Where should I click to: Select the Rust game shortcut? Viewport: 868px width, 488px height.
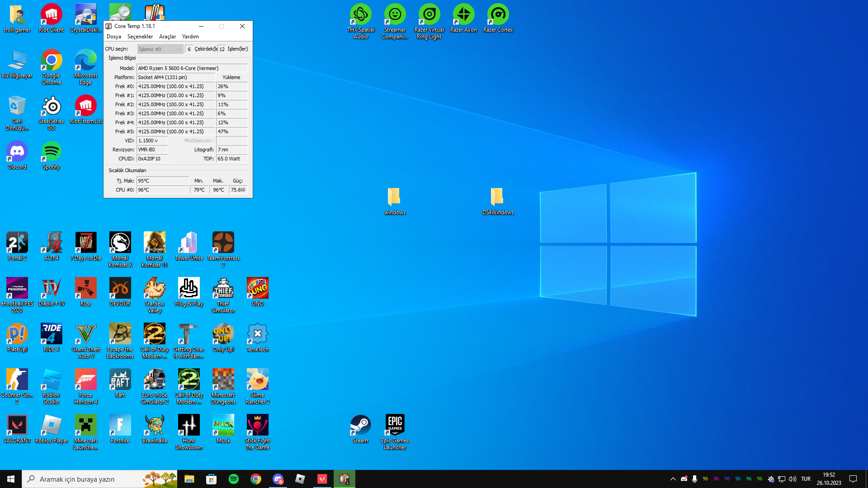(x=86, y=292)
